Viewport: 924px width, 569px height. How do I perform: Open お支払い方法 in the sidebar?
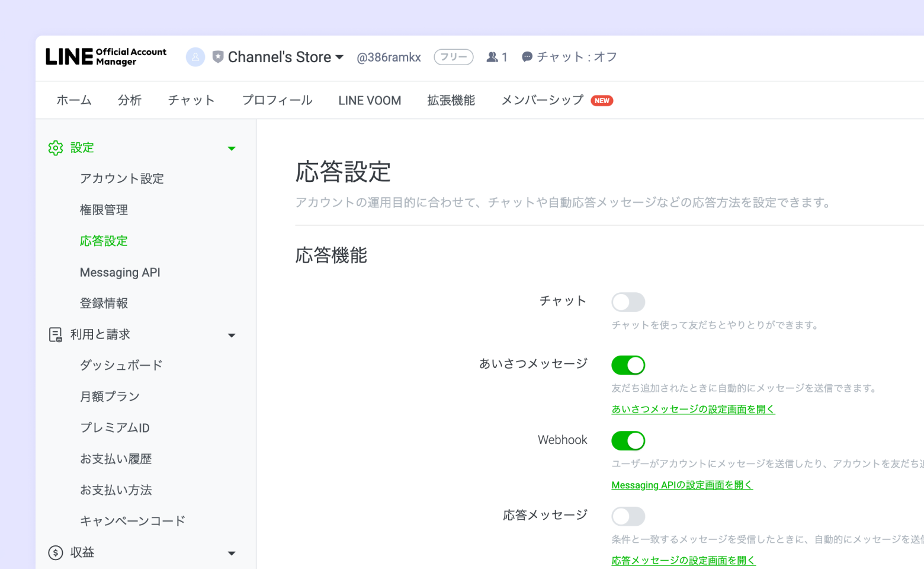[x=116, y=490]
